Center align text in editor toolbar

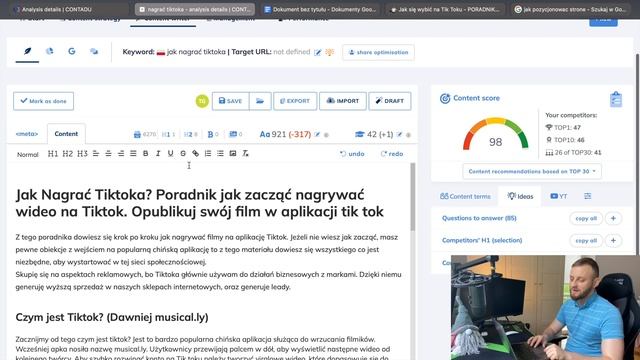(108, 154)
